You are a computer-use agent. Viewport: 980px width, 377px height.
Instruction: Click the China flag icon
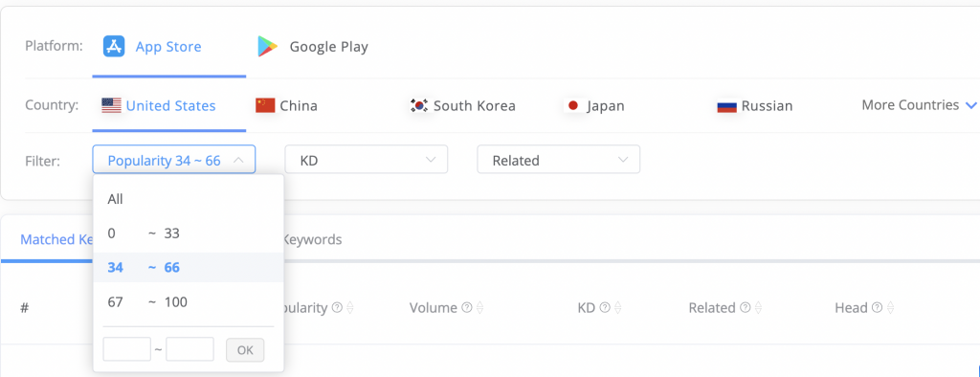[265, 105]
